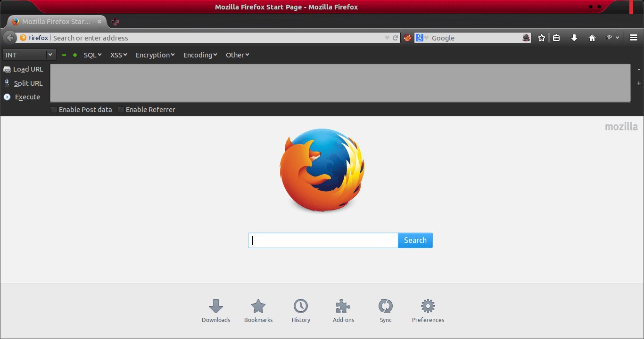Click the minus control to shrink HackBar area

(x=638, y=69)
